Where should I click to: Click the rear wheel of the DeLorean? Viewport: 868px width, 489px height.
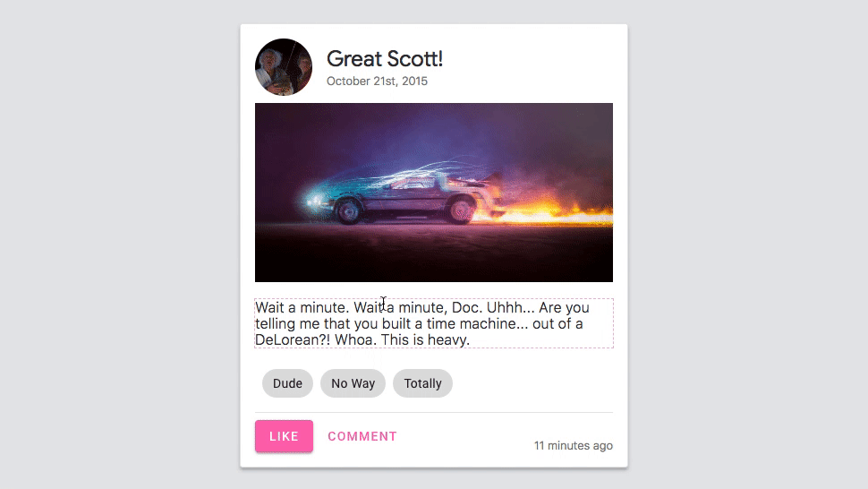(460, 210)
